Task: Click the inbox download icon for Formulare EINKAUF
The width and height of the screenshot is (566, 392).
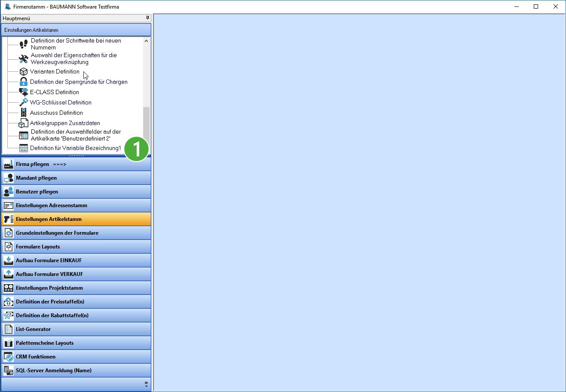Action: pyautogui.click(x=9, y=260)
